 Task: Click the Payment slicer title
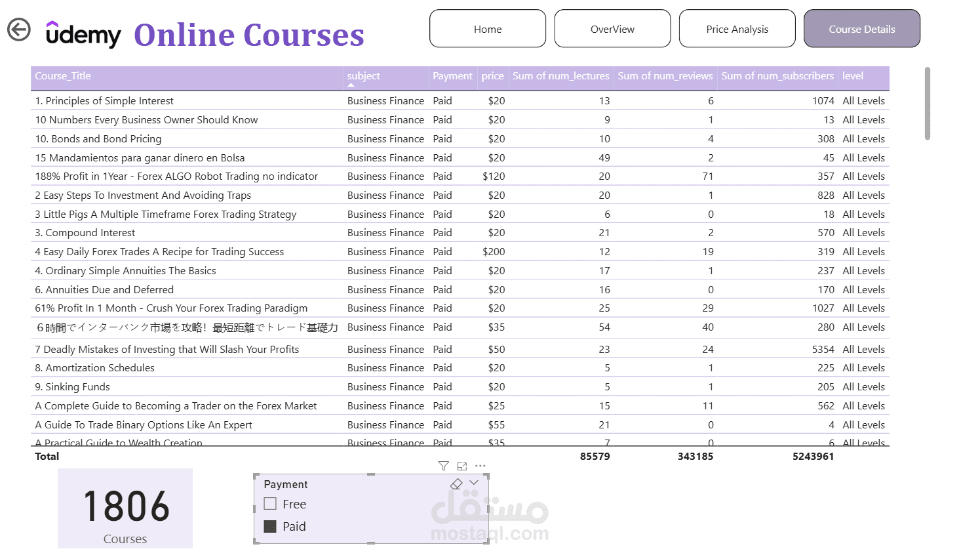[286, 484]
